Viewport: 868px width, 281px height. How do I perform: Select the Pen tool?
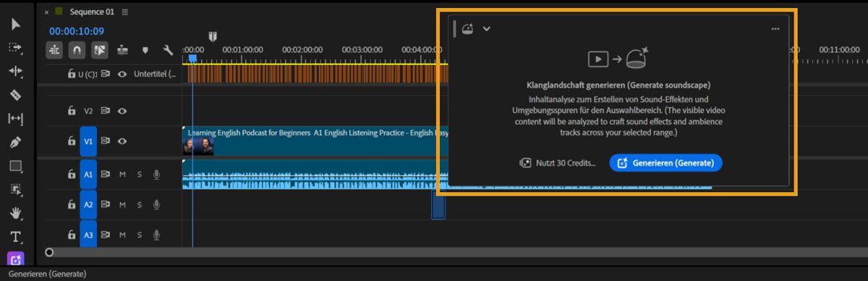coord(16,143)
